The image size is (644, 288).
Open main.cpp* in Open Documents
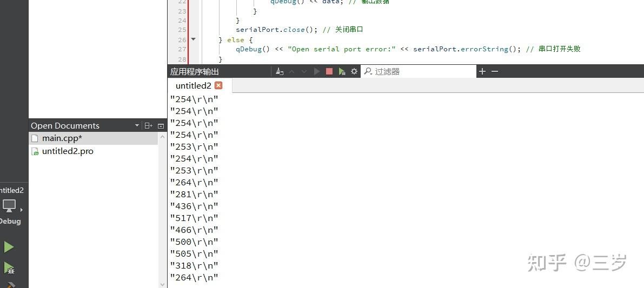coord(94,138)
